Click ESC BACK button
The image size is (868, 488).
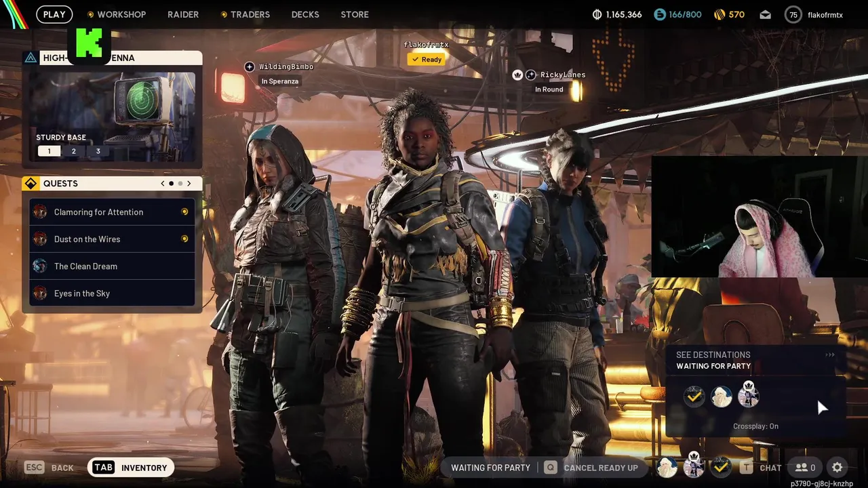click(x=49, y=468)
